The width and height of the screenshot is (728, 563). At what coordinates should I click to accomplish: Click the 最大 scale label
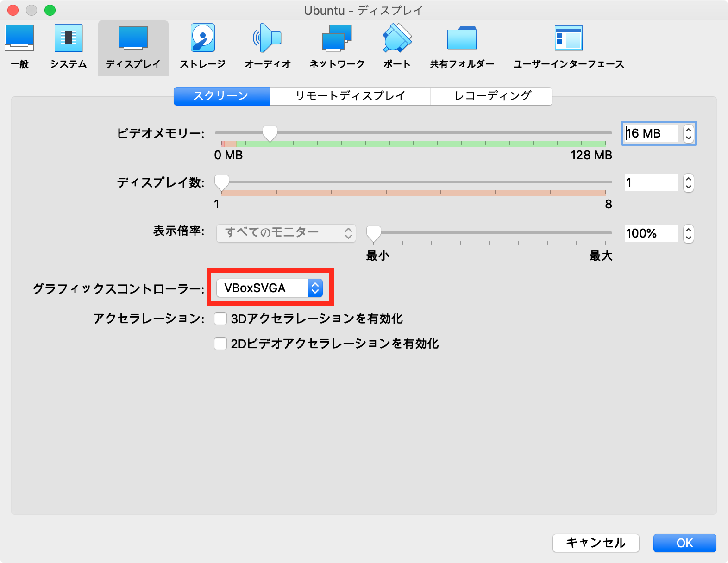point(601,256)
